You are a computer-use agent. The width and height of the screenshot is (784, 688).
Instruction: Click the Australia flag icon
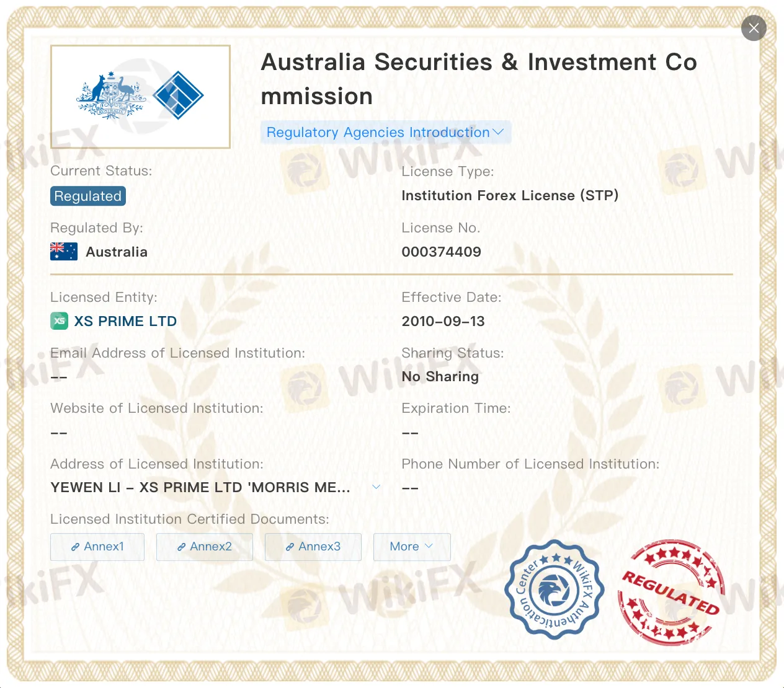coord(64,252)
